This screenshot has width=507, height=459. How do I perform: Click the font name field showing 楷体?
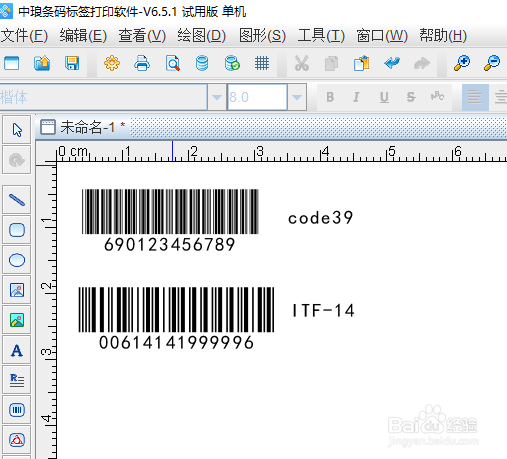(103, 97)
